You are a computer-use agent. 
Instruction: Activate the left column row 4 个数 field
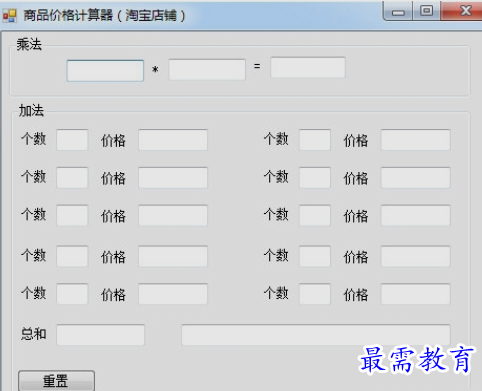click(72, 256)
